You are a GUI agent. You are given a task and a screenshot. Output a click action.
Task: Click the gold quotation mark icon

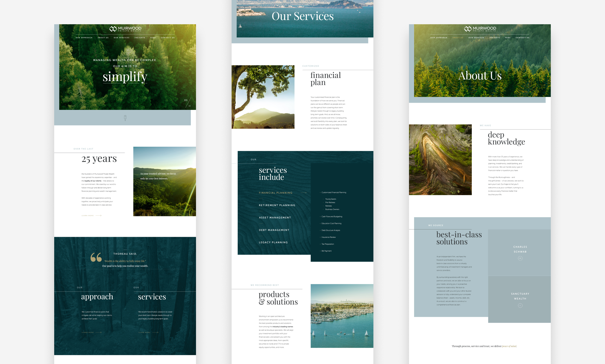[96, 257]
